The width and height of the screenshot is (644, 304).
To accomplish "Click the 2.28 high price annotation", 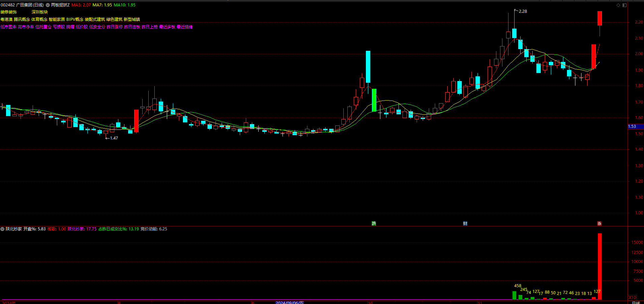I will (x=523, y=11).
